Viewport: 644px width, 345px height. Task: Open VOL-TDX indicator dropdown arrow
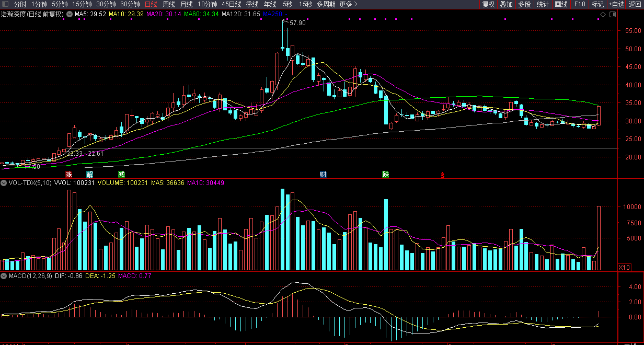4,183
